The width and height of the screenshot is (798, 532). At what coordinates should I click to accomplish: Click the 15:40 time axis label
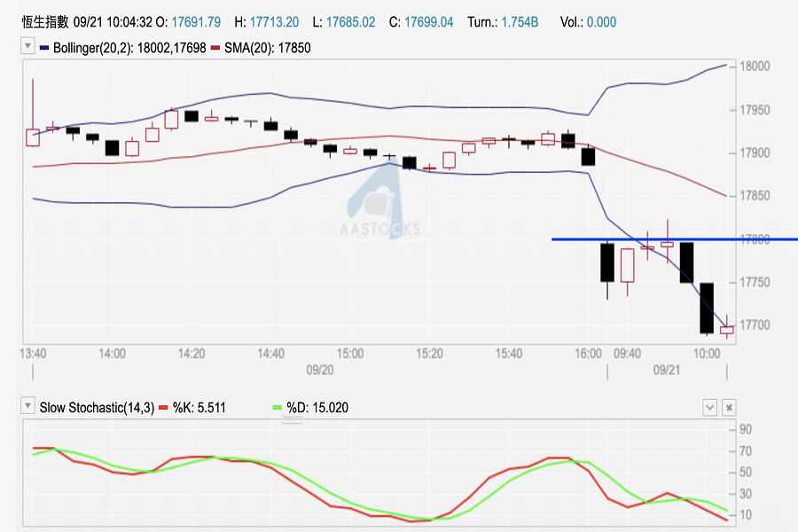tap(509, 353)
